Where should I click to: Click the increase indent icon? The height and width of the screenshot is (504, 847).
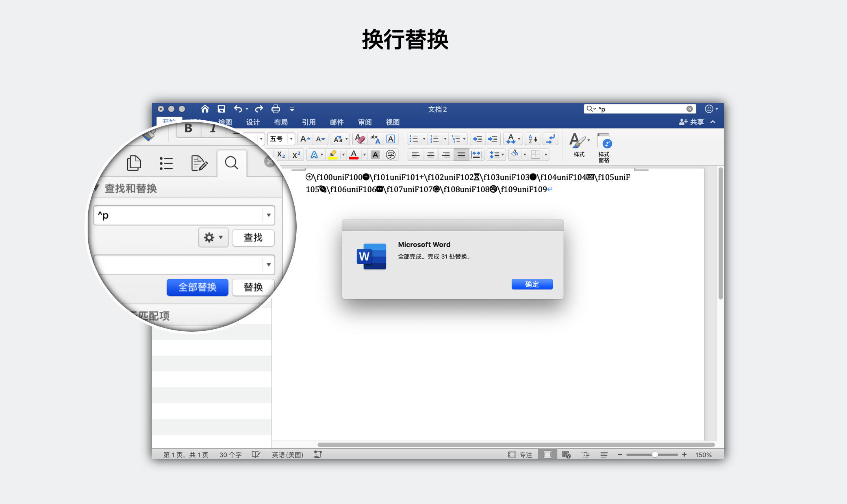tap(493, 139)
